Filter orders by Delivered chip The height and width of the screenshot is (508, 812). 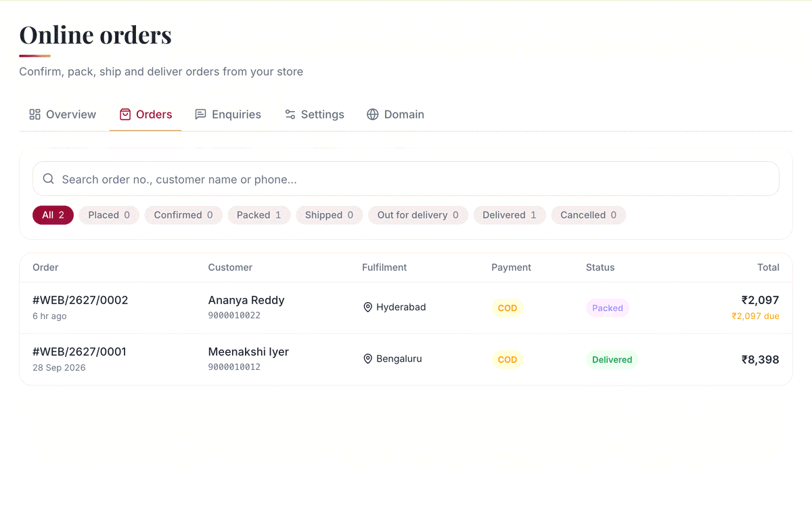(510, 215)
